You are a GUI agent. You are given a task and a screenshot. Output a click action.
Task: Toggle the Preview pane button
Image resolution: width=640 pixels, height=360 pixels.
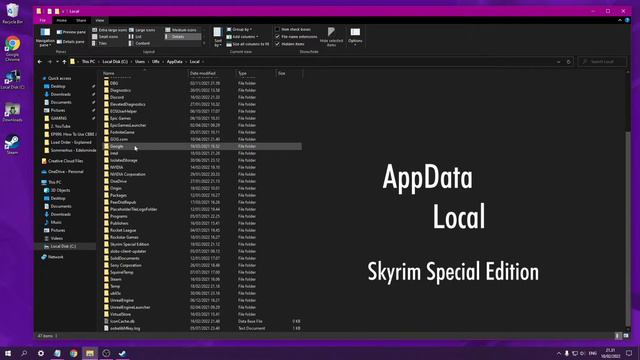pos(71,32)
